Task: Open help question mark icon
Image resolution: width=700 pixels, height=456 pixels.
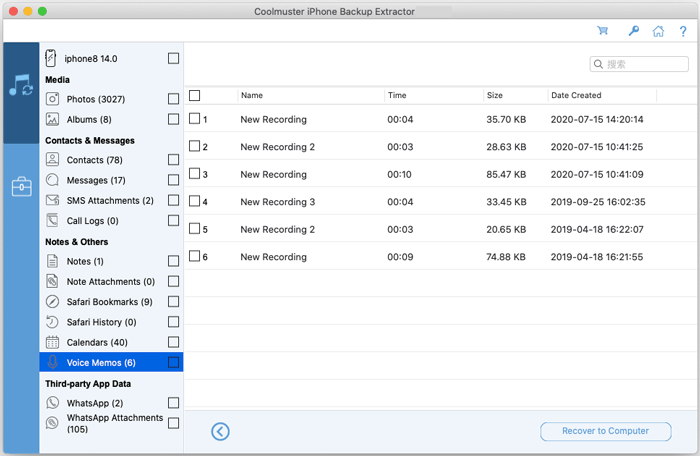Action: coord(683,31)
